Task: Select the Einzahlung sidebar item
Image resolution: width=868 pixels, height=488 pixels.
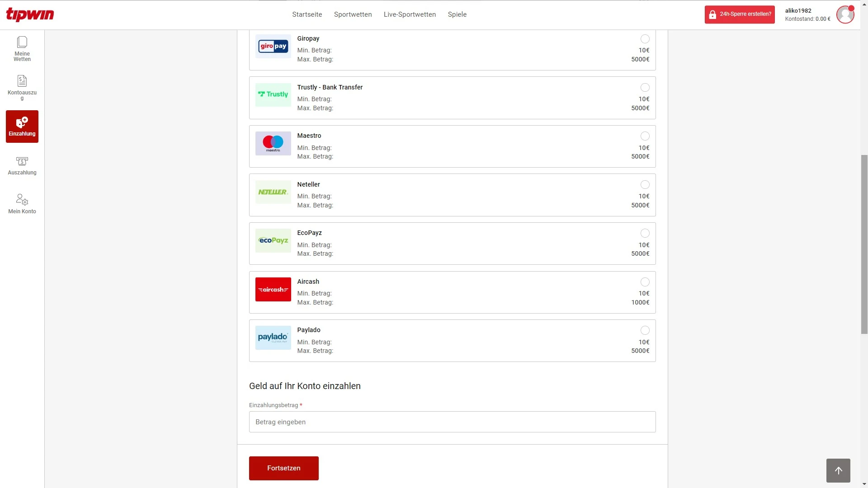Action: point(22,127)
